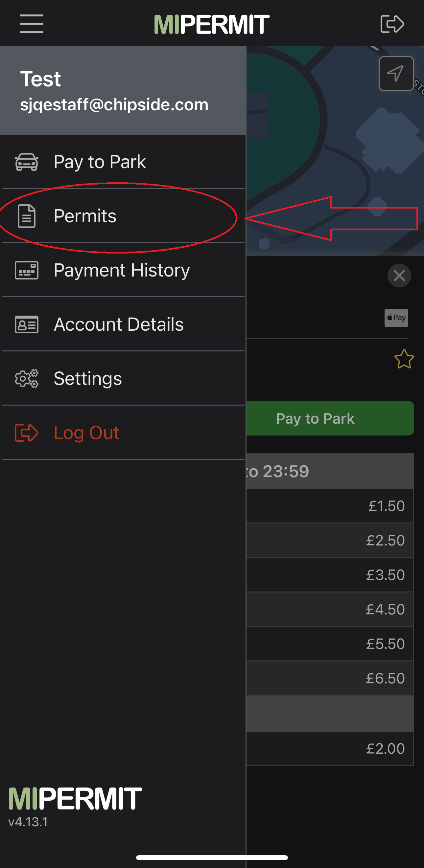Tap the MiPermit logo in the header

212,24
